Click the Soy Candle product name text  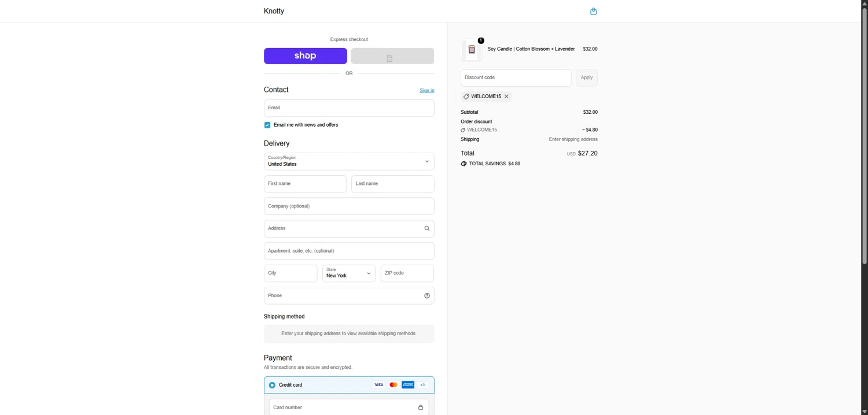(x=531, y=49)
